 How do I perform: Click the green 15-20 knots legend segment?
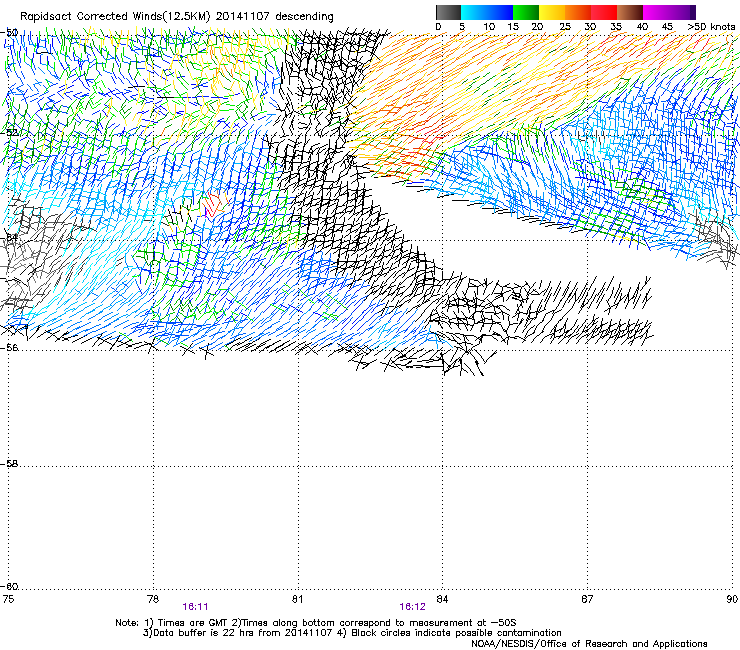[x=526, y=12]
